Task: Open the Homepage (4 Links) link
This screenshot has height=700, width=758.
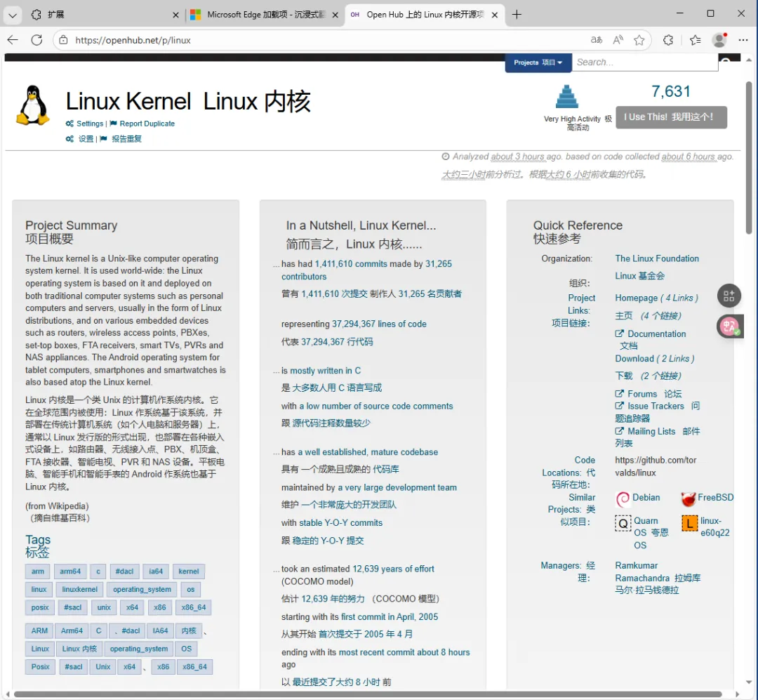Action: click(x=656, y=298)
